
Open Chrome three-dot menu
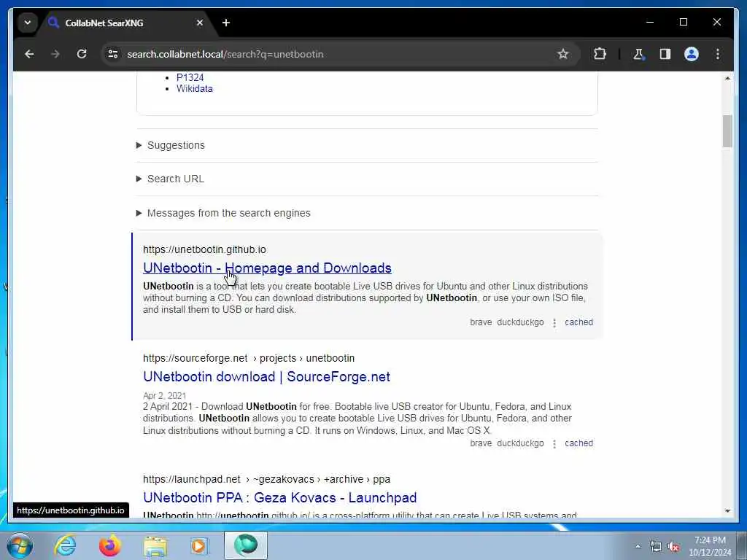click(x=718, y=54)
